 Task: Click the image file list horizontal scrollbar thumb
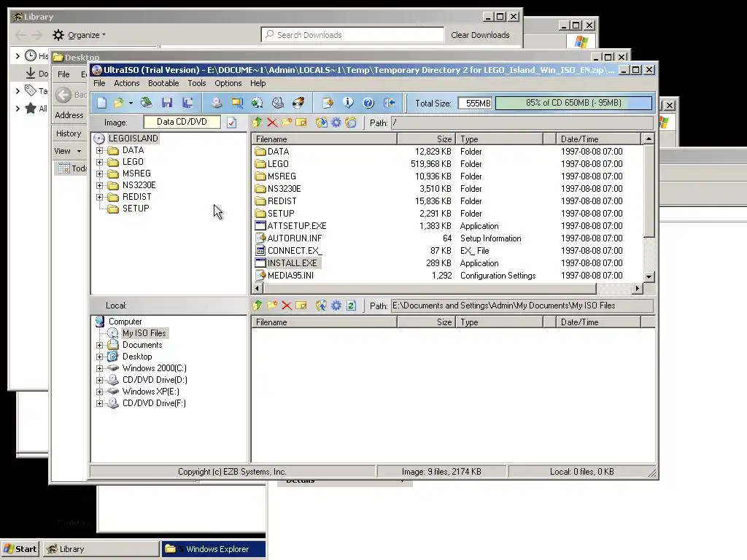tap(429, 288)
